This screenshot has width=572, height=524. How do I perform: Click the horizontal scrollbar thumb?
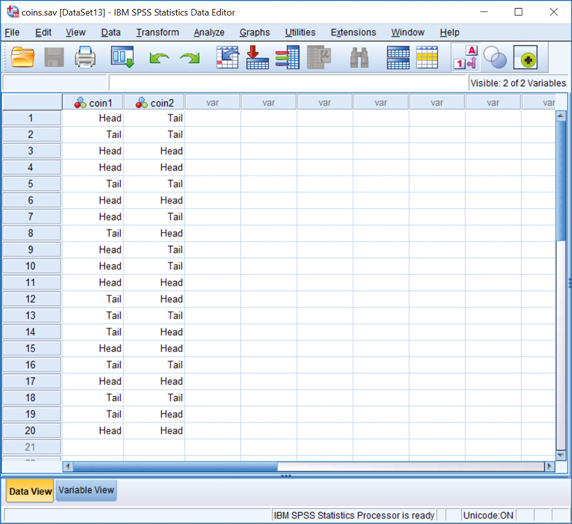click(x=175, y=466)
